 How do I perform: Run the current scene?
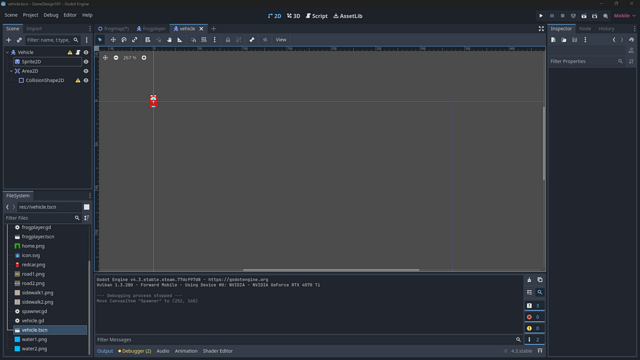tap(584, 16)
